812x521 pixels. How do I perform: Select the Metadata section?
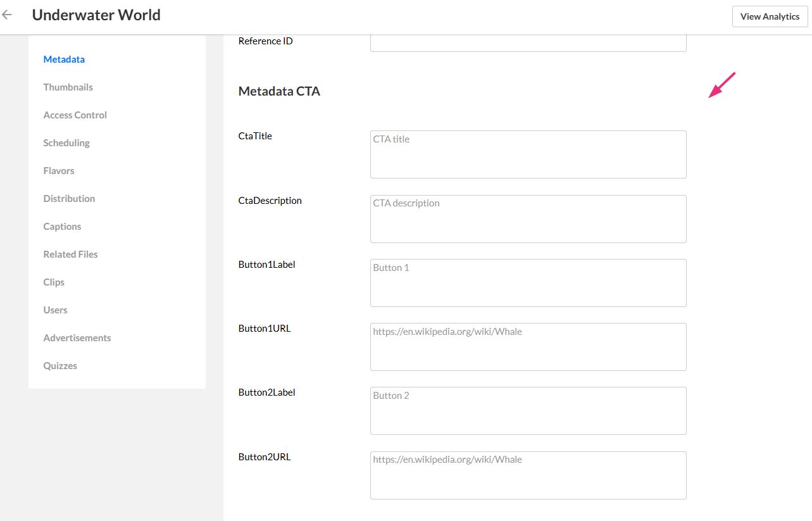click(64, 60)
